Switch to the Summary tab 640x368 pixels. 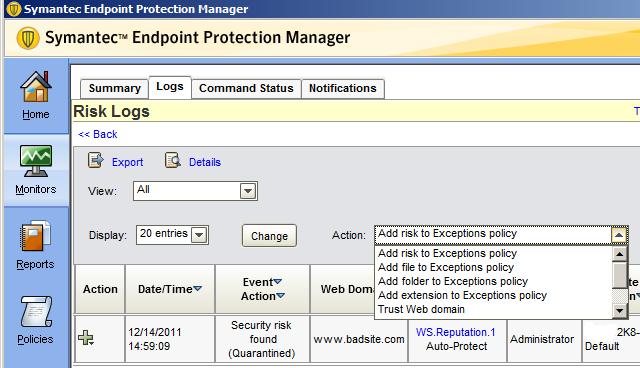[x=114, y=88]
